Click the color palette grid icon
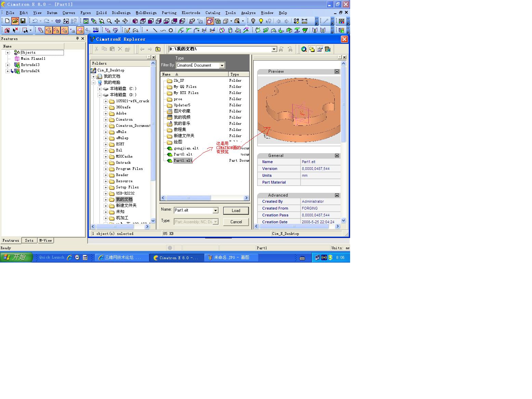Image resolution: width=532 pixels, height=399 pixels. [x=341, y=21]
